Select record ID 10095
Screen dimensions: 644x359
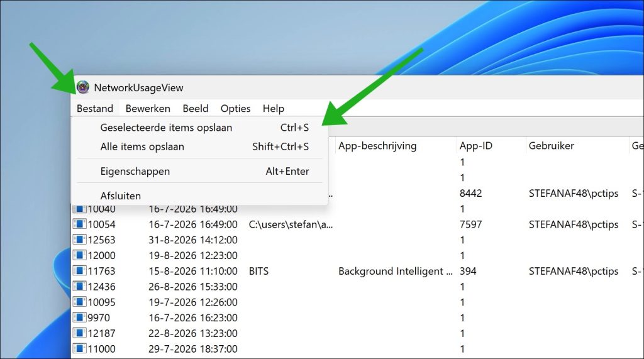pos(101,302)
